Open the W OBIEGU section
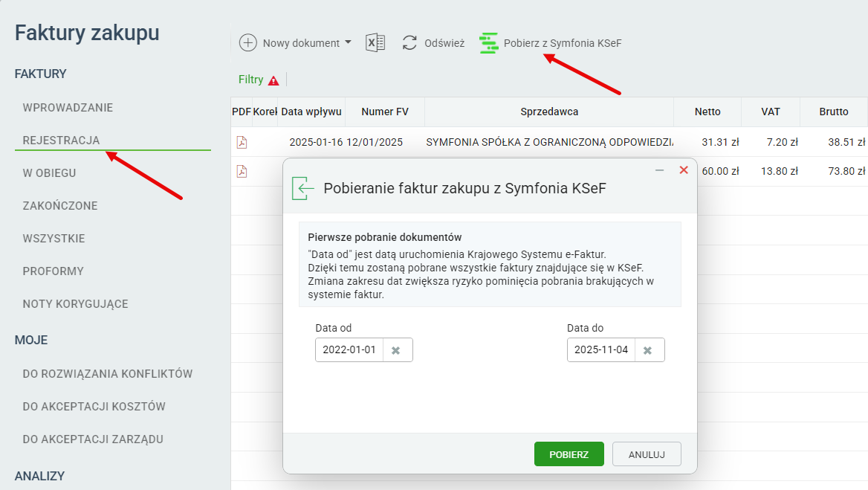 pyautogui.click(x=49, y=173)
